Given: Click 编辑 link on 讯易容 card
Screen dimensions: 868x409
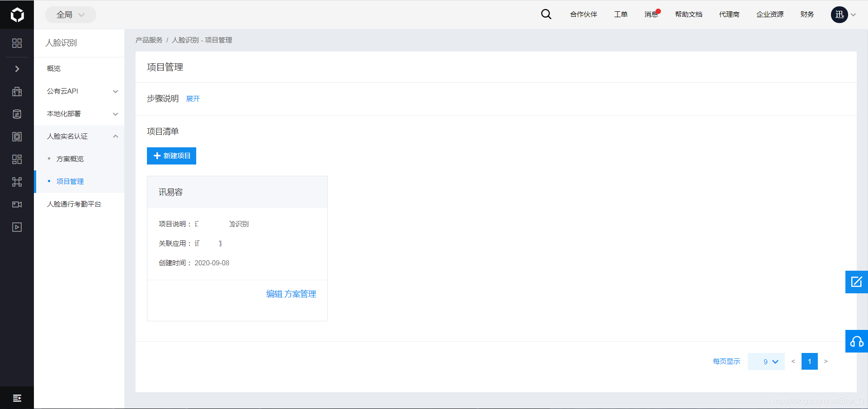Looking at the screenshot, I should (x=274, y=294).
